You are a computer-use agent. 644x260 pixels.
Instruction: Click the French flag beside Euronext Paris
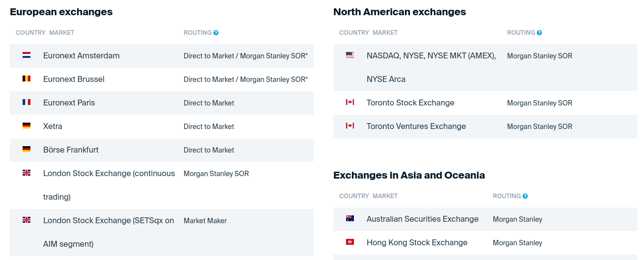[27, 102]
